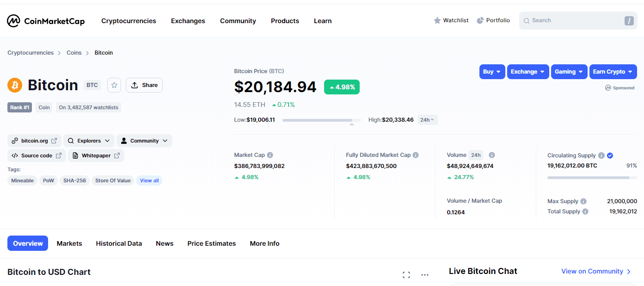
Task: Click the Coin type badge
Action: pos(44,107)
